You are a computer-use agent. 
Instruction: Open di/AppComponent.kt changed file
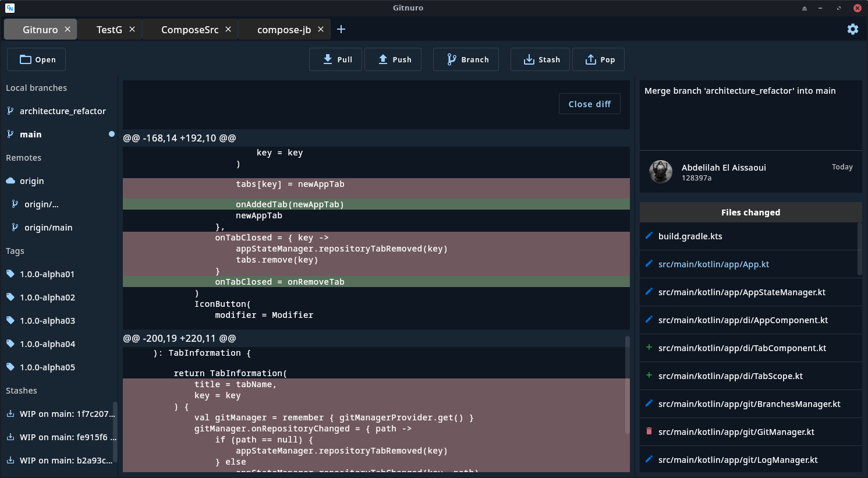[x=750, y=320]
